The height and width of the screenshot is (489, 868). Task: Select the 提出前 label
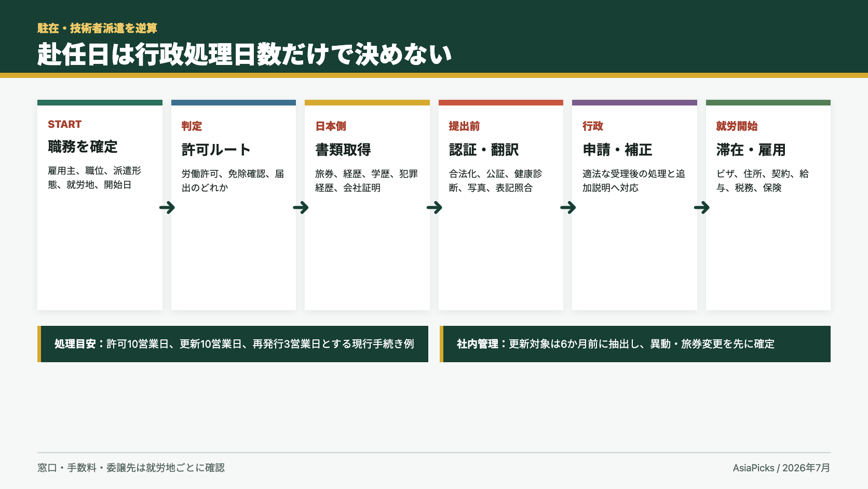465,126
